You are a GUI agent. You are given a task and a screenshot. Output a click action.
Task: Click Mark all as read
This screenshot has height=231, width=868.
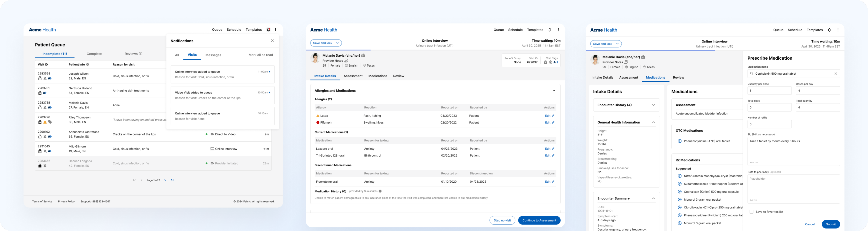coord(260,55)
